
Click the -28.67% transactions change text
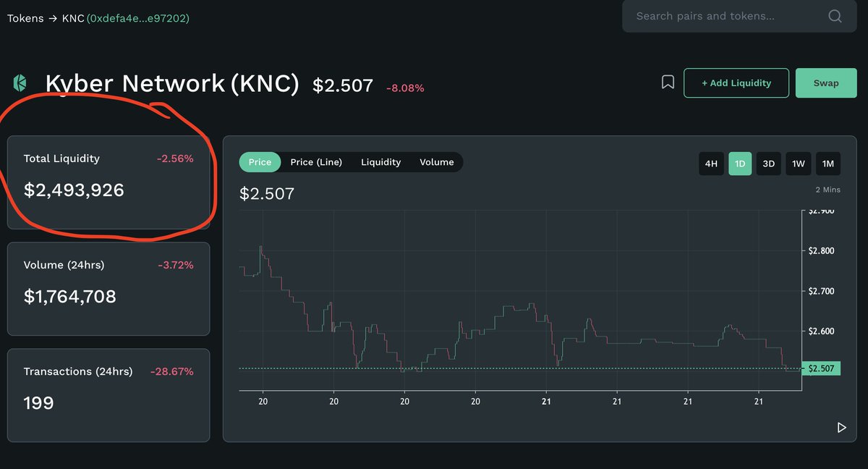coord(172,372)
